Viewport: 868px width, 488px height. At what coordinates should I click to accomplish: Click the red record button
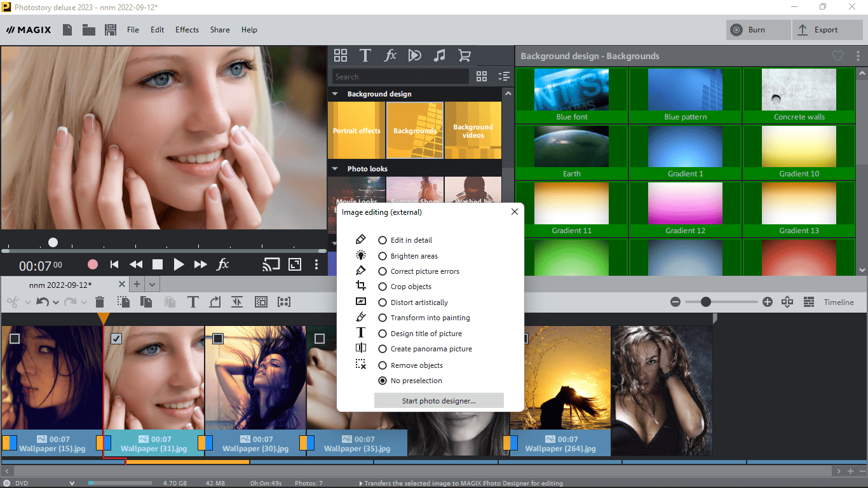point(93,264)
